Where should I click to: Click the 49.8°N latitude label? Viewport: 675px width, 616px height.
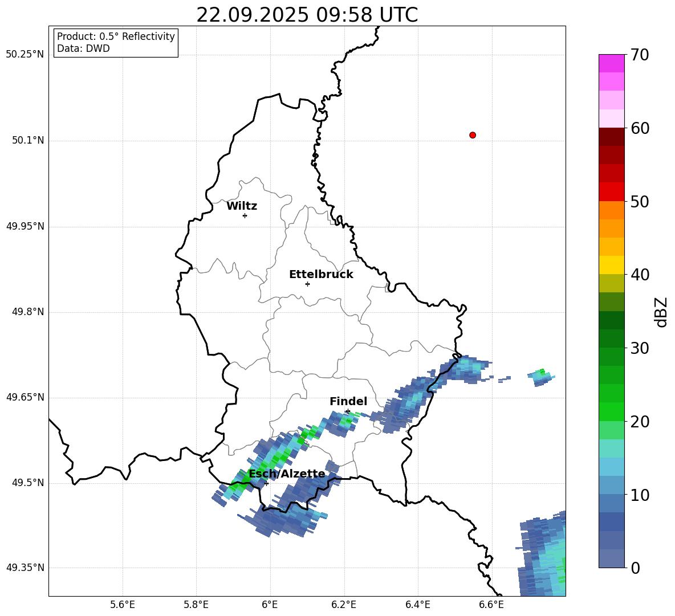point(28,312)
